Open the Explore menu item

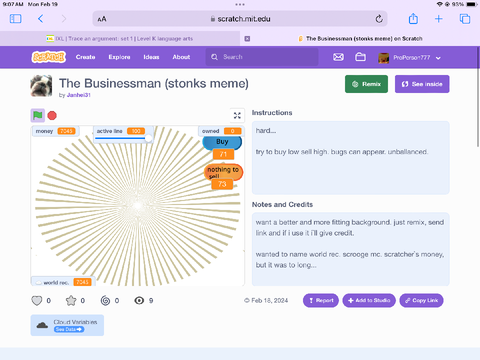(x=119, y=57)
